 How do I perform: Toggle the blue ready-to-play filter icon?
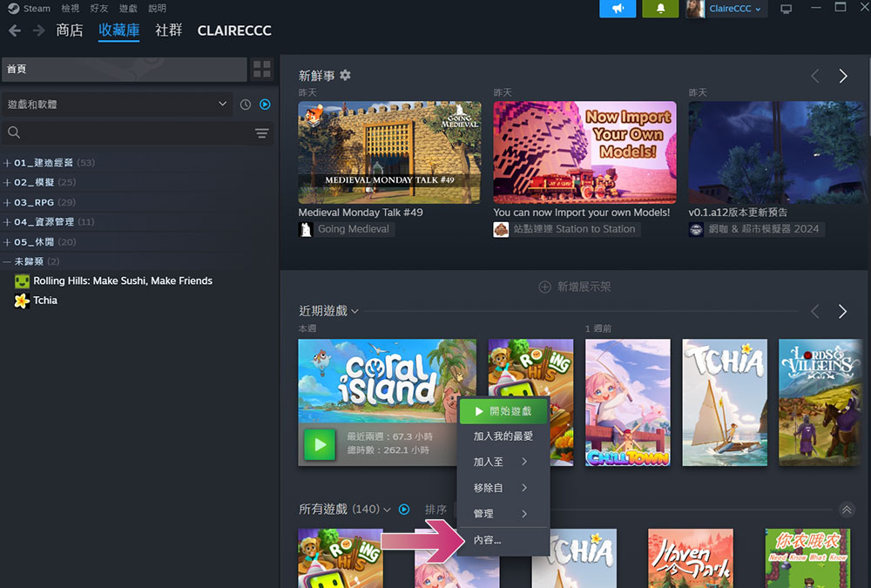[265, 104]
